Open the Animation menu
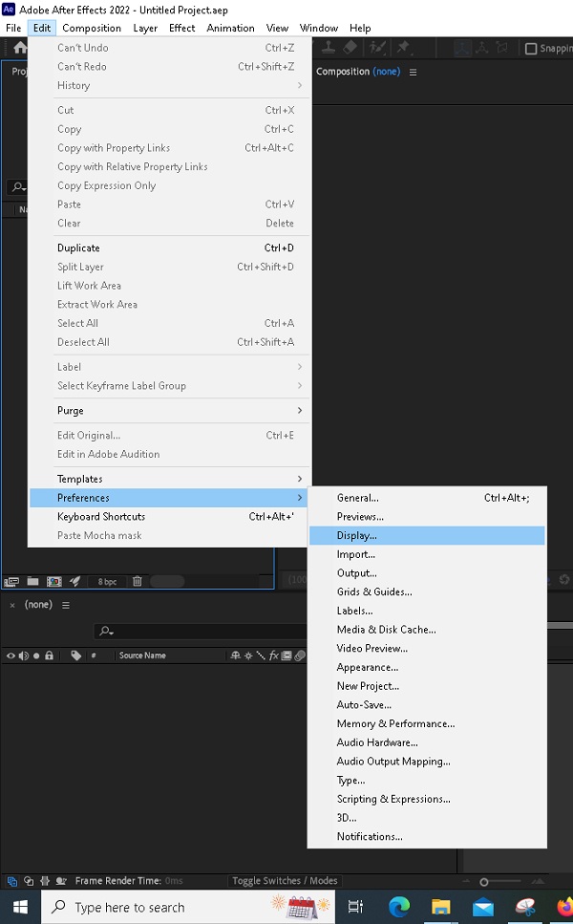Image resolution: width=573 pixels, height=924 pixels. click(230, 29)
